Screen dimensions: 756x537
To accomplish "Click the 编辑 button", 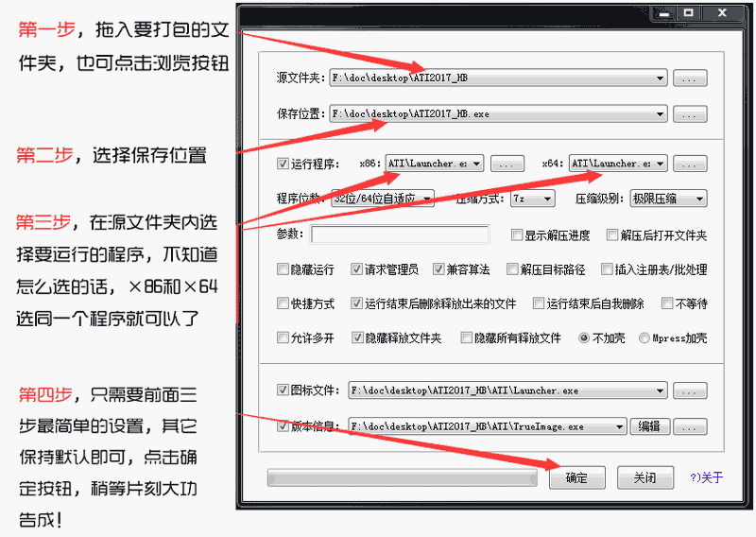I will click(649, 426).
